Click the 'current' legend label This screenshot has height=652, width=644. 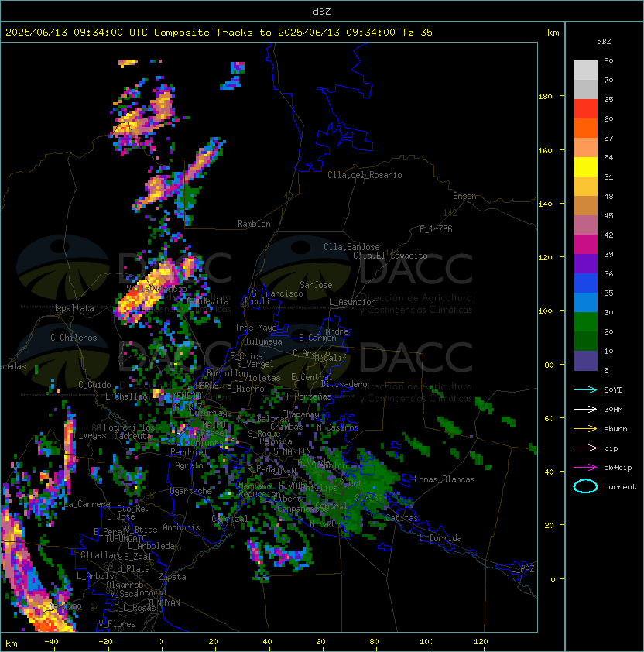coord(620,487)
